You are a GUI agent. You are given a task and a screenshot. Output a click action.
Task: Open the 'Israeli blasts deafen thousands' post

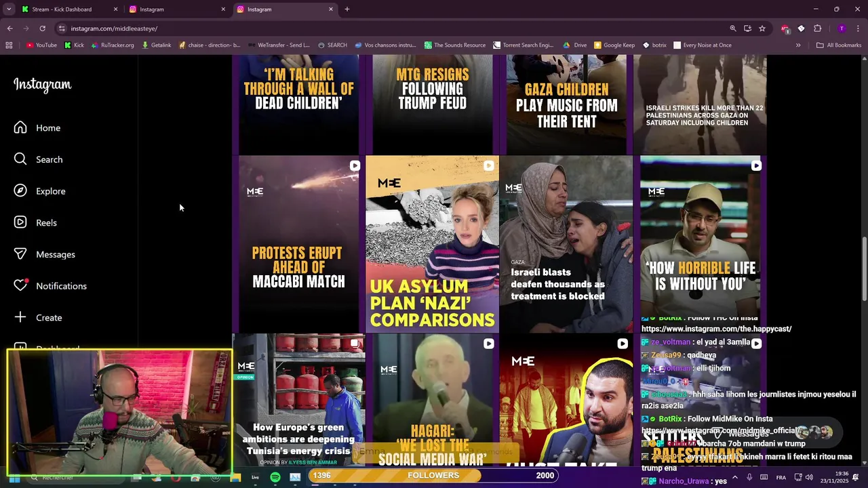coord(566,244)
